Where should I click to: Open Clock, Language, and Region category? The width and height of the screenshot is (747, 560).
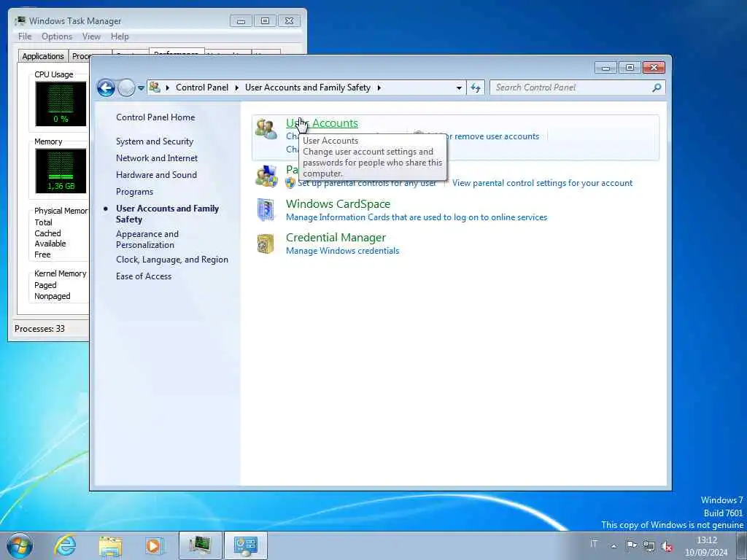[172, 260]
